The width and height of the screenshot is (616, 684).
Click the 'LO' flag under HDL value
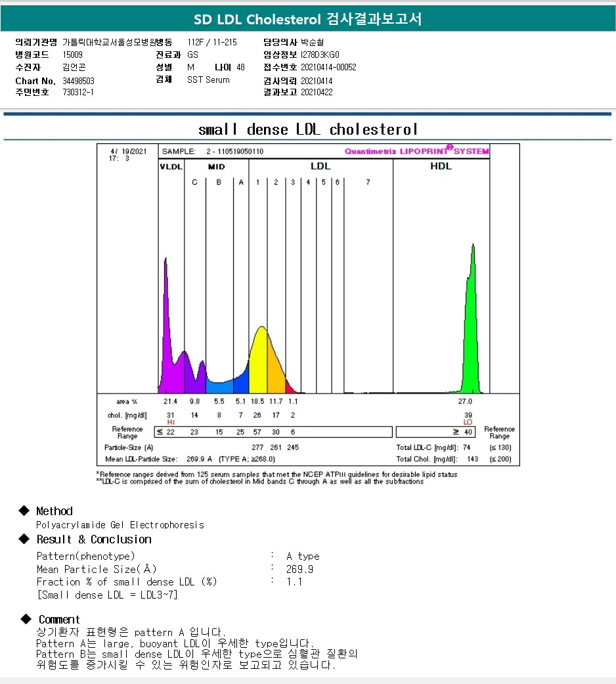click(x=468, y=422)
